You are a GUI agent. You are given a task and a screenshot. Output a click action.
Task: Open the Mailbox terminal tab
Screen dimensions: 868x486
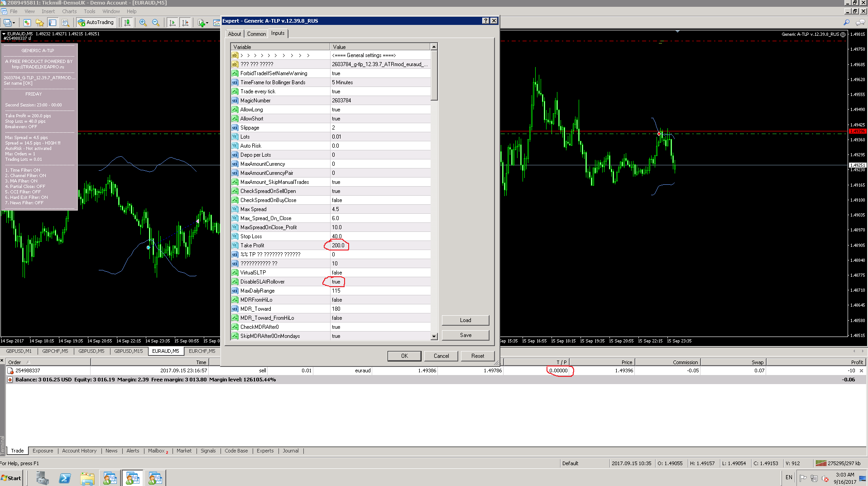click(157, 451)
